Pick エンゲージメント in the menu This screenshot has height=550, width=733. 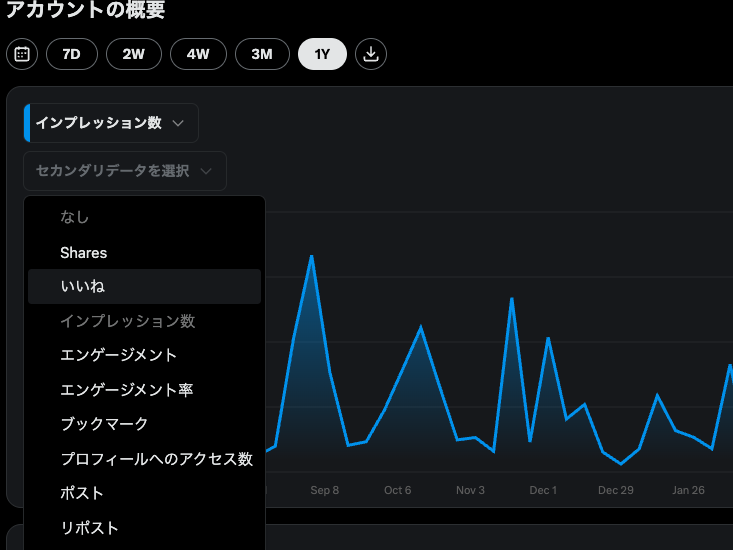(x=144, y=355)
